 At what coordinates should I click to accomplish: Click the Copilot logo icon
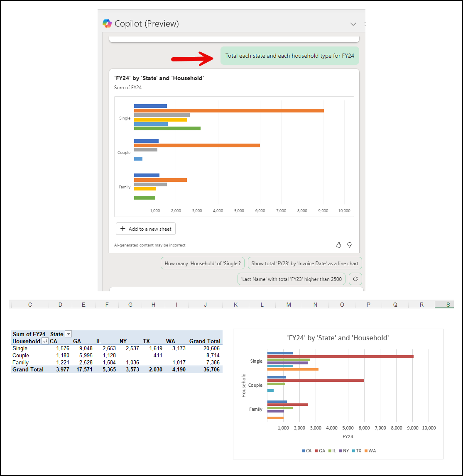point(107,23)
